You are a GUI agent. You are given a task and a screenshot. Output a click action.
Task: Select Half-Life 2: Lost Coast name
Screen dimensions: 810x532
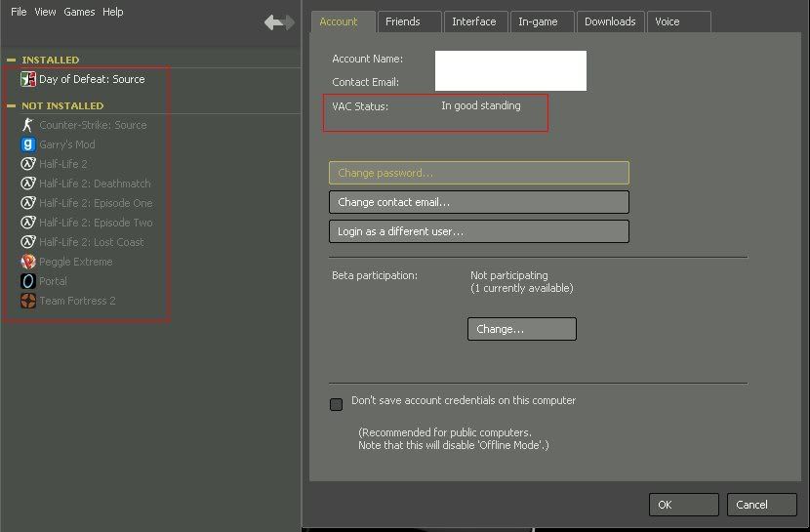point(92,242)
